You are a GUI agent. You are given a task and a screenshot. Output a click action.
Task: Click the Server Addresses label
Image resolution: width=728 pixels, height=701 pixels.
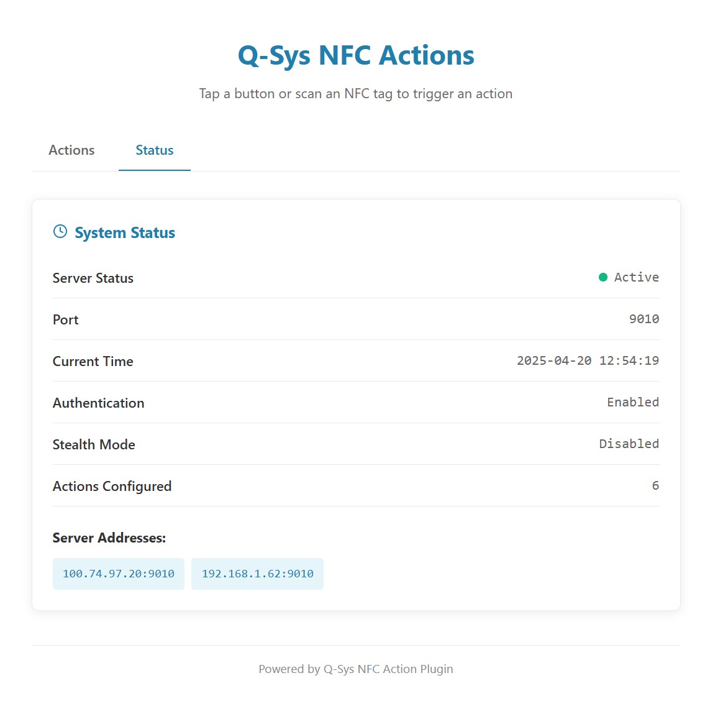tap(109, 538)
